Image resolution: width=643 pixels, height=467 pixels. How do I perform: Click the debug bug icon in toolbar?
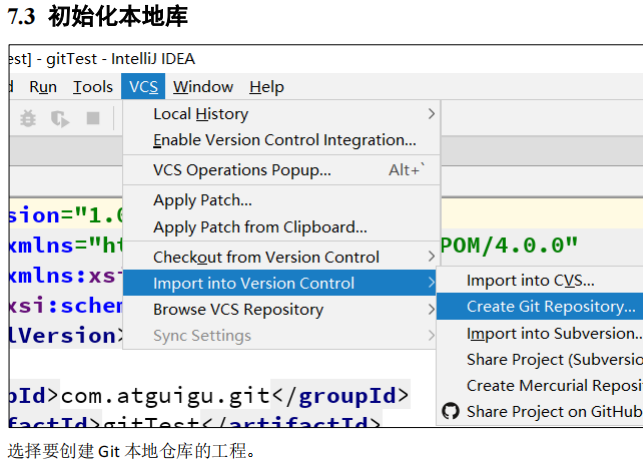coord(28,118)
